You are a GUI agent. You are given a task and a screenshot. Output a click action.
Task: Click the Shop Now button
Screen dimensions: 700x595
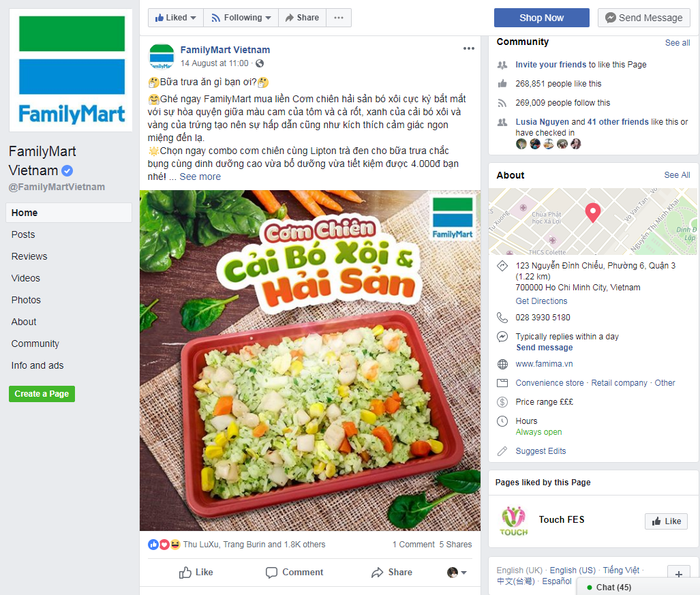point(542,18)
